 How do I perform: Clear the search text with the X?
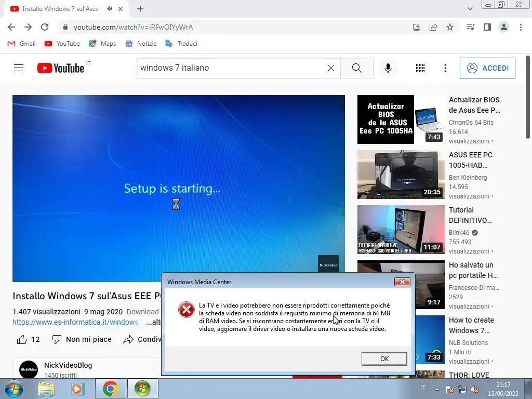click(x=331, y=68)
